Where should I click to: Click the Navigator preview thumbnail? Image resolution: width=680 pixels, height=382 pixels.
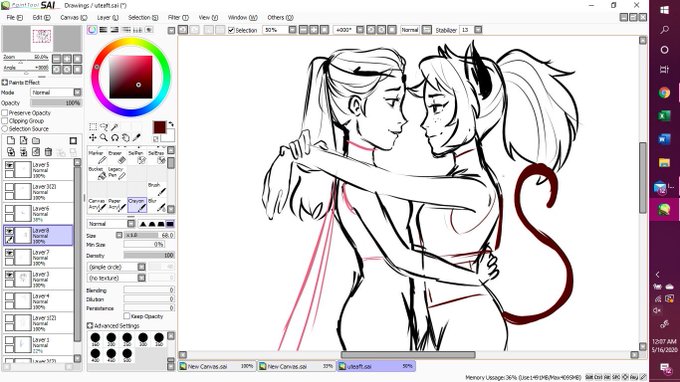[x=42, y=39]
